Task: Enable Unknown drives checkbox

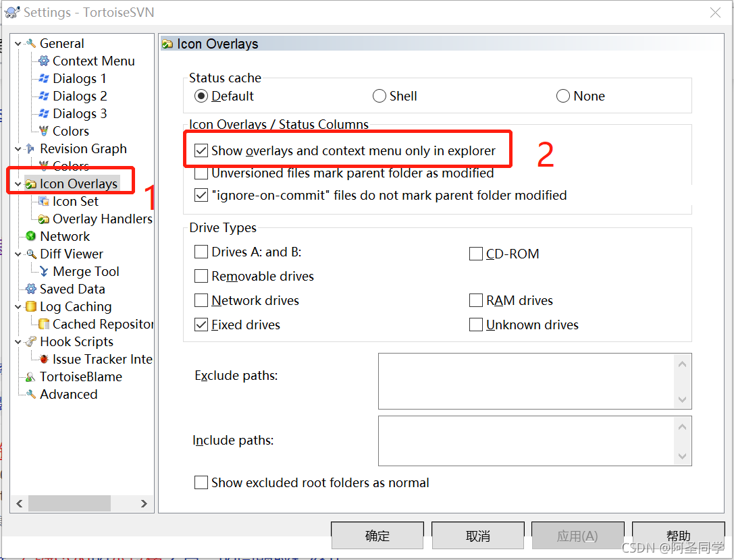Action: pos(476,325)
